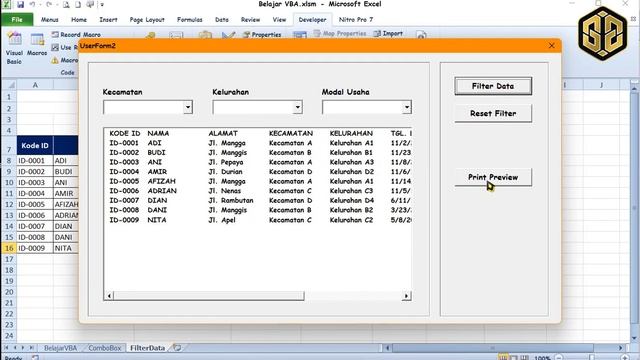Screen dimensions: 640x360
Task: Switch to the Nitro Pro 7 tab
Action: (356, 20)
